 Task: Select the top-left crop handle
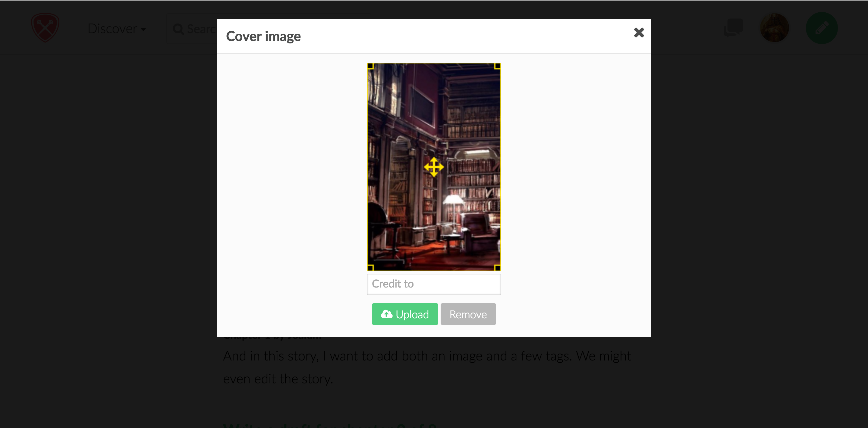[370, 66]
